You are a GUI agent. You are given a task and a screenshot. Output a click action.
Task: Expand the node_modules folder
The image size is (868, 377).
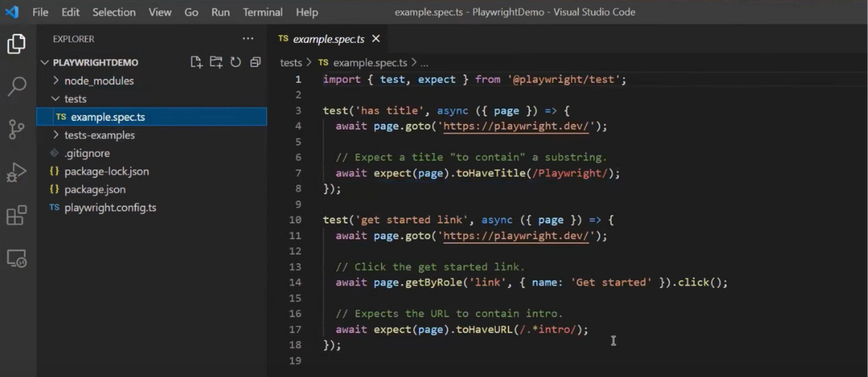tap(98, 81)
